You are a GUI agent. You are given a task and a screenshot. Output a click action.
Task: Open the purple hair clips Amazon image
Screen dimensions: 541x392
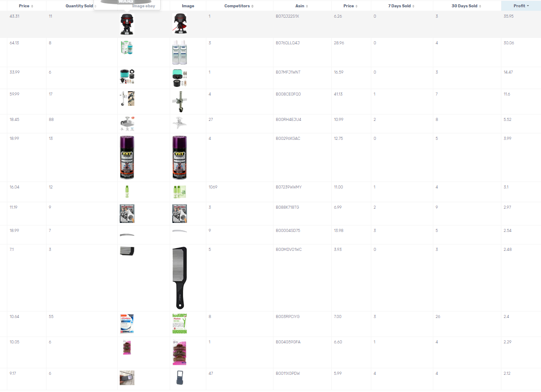click(x=180, y=352)
